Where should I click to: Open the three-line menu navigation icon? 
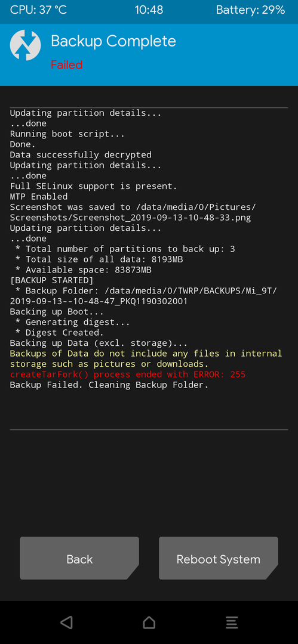pos(232,622)
